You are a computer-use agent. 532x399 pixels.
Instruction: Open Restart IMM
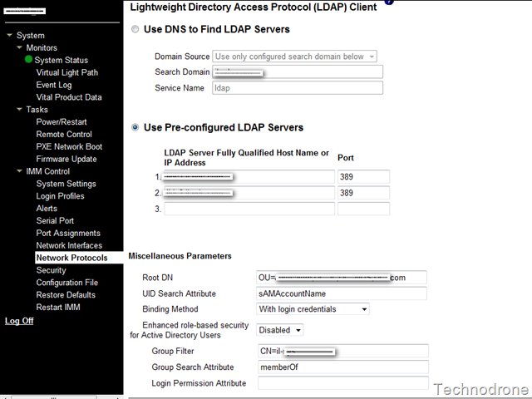(58, 308)
